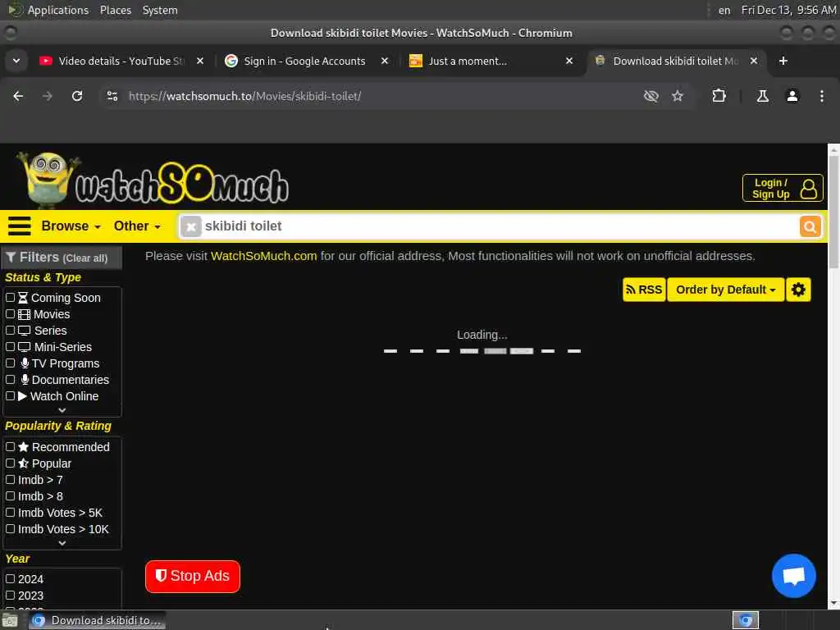Follow the WatchSoMuch.com link
840x630 pixels.
coord(263,256)
